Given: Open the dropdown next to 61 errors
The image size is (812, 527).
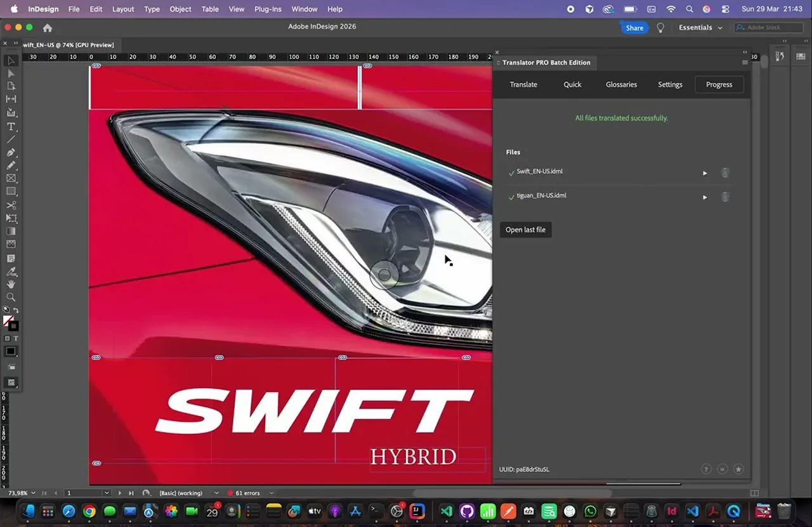Looking at the screenshot, I should (x=272, y=493).
